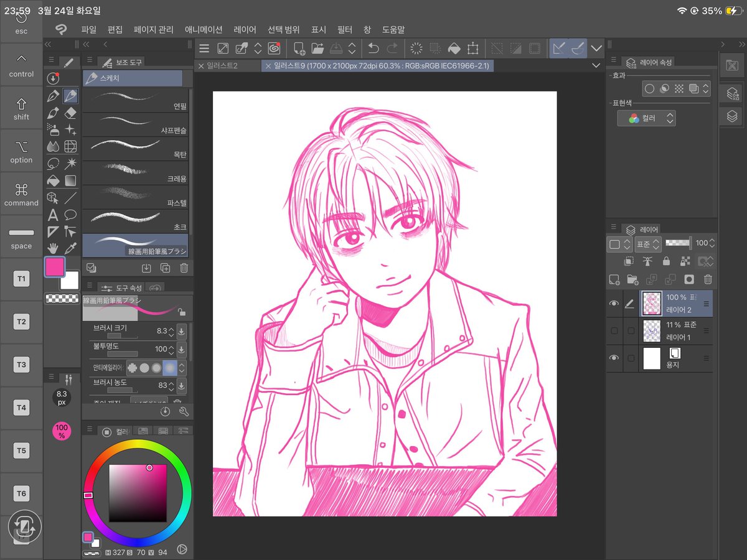This screenshot has height=560, width=747.
Task: Click the layer opacity slider
Action: point(678,243)
